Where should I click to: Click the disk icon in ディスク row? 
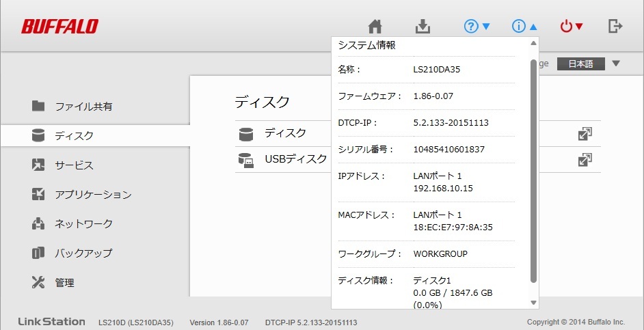click(246, 134)
